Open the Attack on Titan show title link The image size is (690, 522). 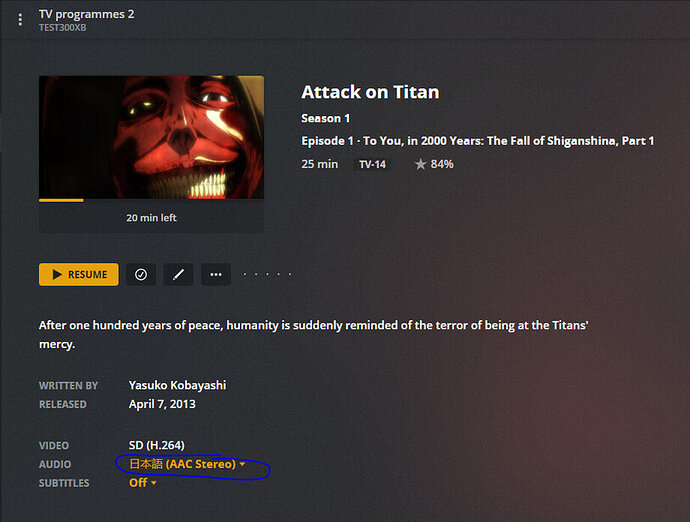pyautogui.click(x=370, y=92)
